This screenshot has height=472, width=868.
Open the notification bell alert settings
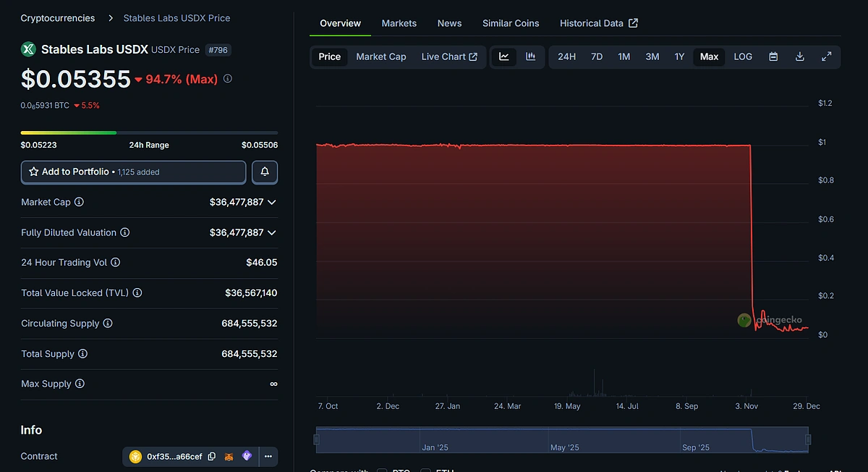[x=264, y=172]
